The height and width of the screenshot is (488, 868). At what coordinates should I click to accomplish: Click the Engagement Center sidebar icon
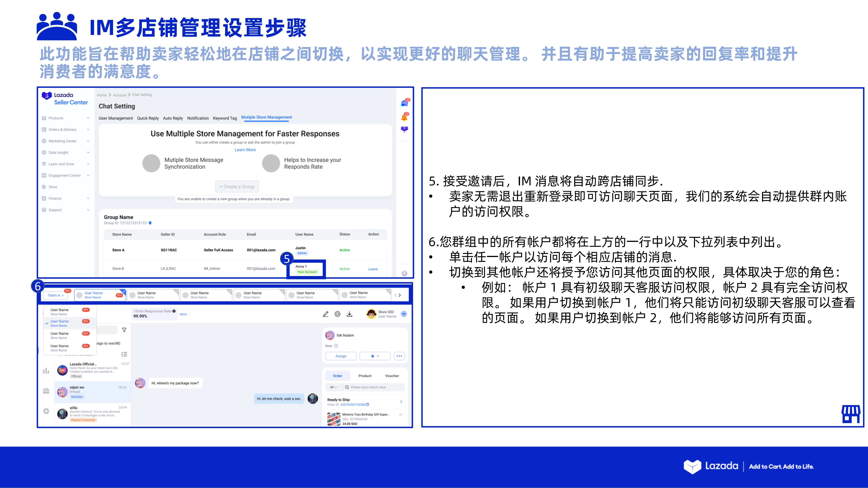tap(44, 176)
